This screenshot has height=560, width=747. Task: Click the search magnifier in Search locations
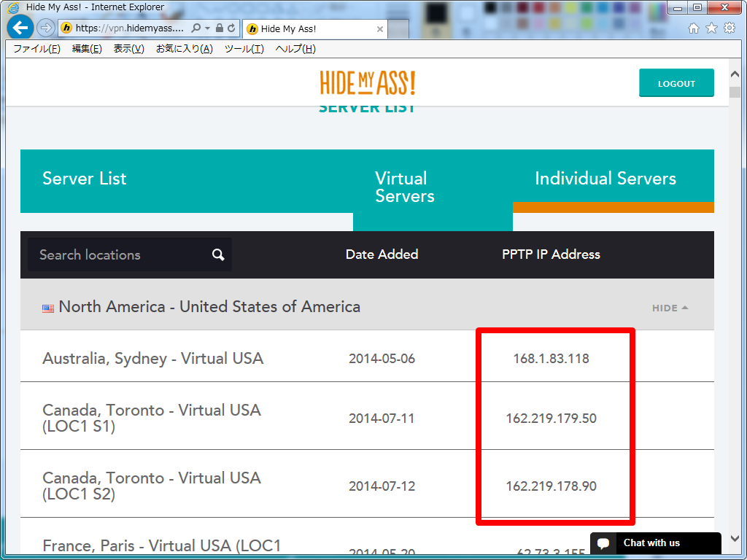click(x=218, y=254)
